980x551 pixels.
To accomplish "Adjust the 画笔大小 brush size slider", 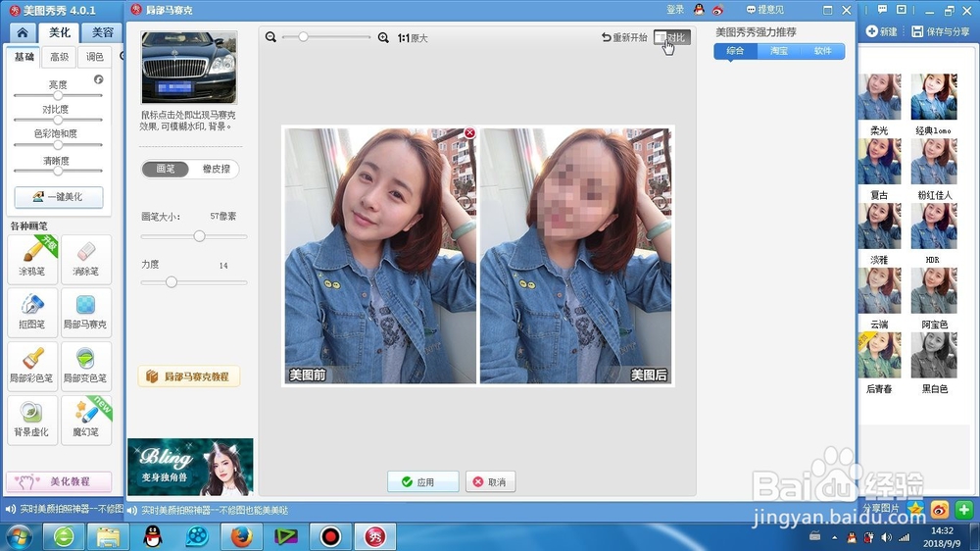I will 199,236.
